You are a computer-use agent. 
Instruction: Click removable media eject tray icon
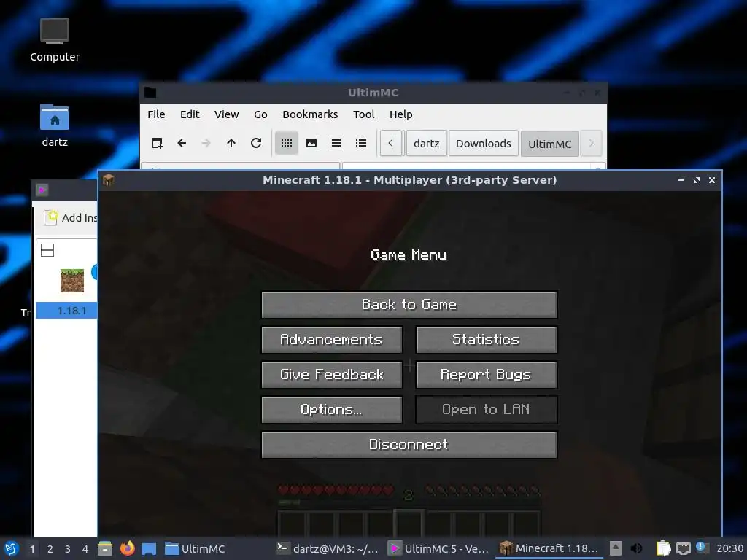[616, 548]
